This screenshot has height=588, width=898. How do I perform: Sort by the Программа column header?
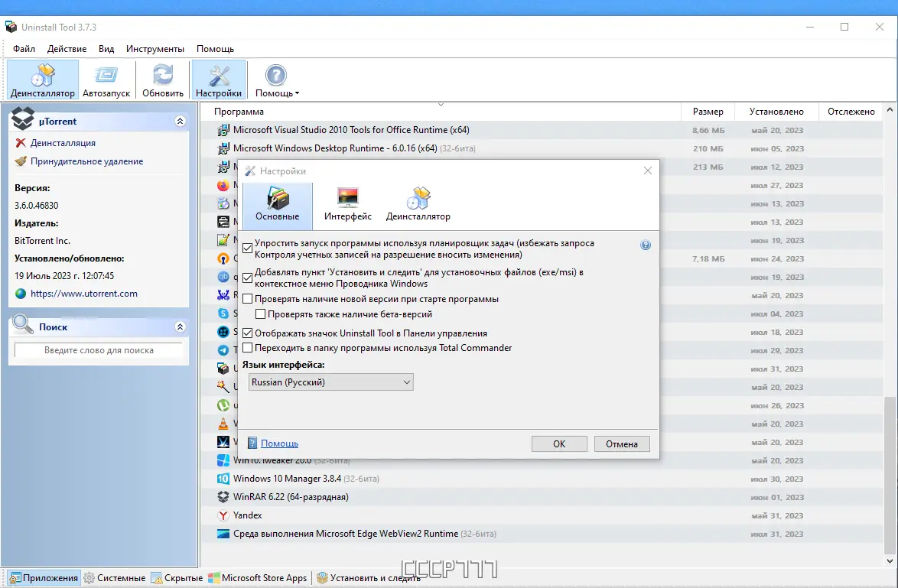pyautogui.click(x=239, y=112)
